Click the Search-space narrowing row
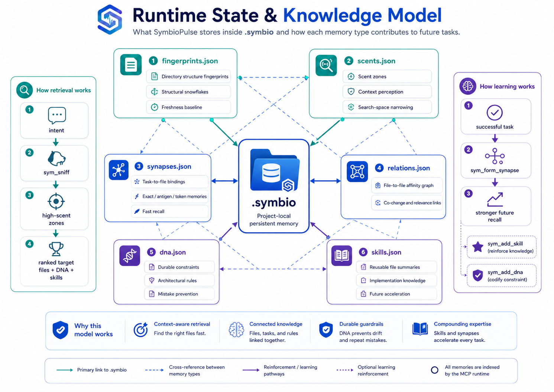 387,107
